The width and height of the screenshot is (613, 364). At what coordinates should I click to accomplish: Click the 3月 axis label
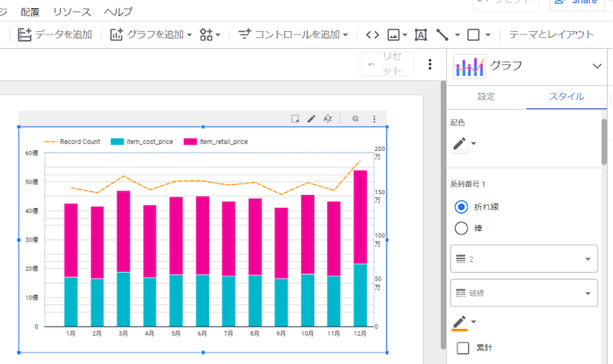point(124,334)
